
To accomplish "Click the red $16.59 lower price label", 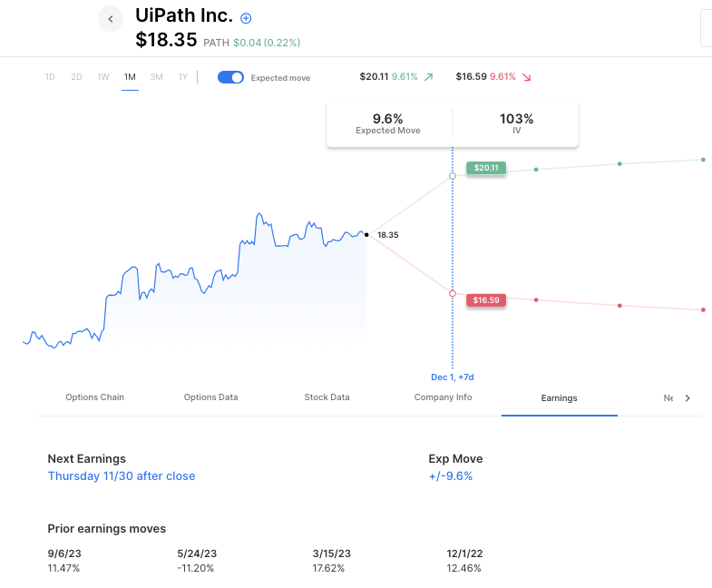I will click(x=486, y=300).
